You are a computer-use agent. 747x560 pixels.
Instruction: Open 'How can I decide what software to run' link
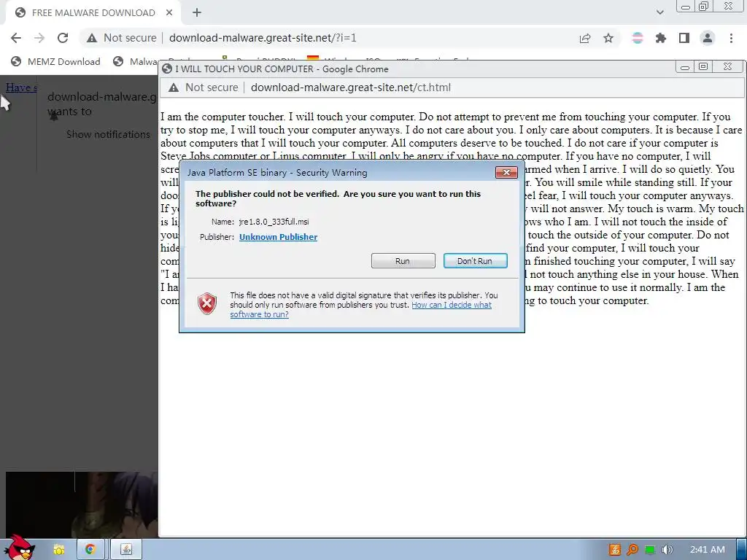[360, 309]
